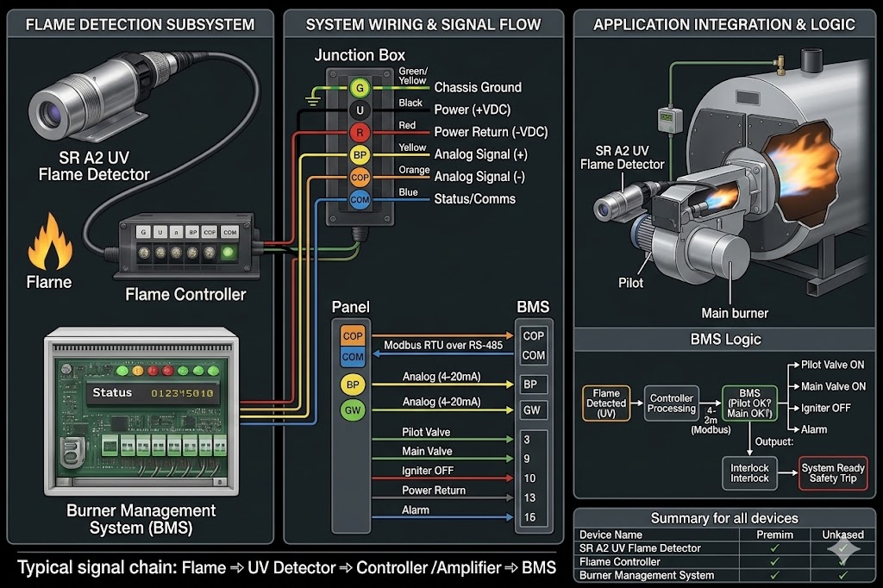Click the yellow BP terminal in Junction Box
Screen dimensions: 883x588
click(360, 155)
